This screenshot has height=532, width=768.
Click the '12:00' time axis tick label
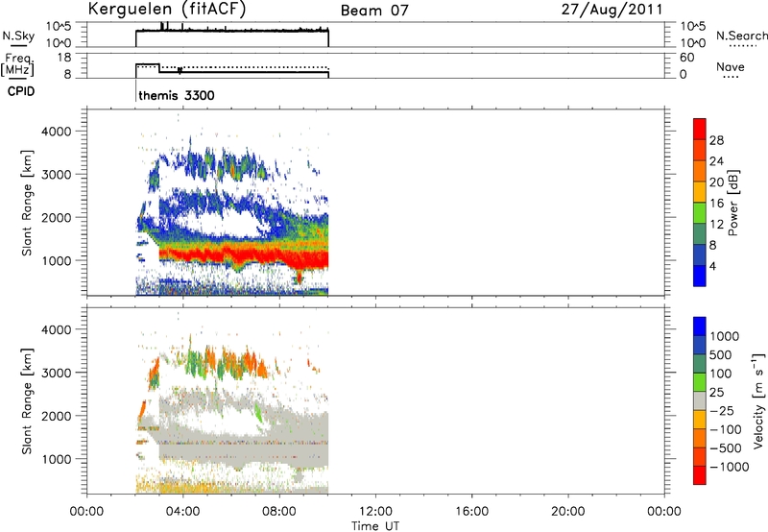[375, 512]
